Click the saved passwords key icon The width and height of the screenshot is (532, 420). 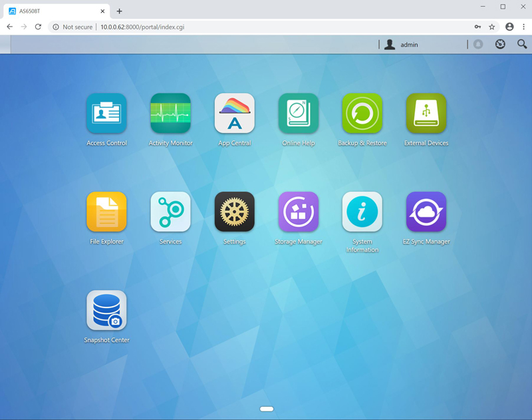click(477, 27)
